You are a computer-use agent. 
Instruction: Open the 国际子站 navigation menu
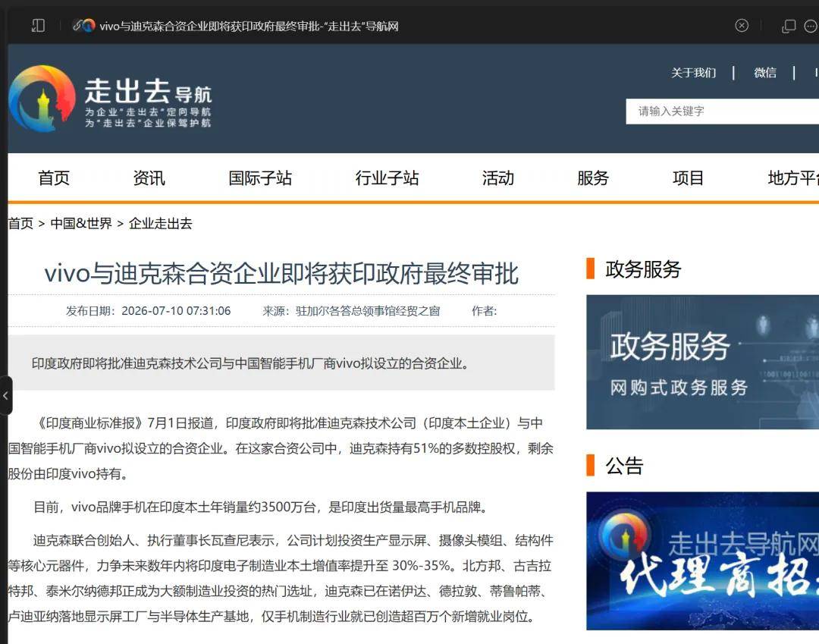click(260, 178)
